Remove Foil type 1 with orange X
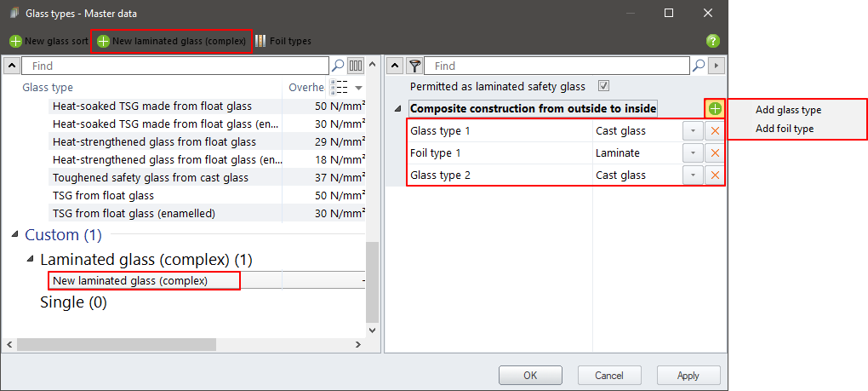 (x=715, y=153)
